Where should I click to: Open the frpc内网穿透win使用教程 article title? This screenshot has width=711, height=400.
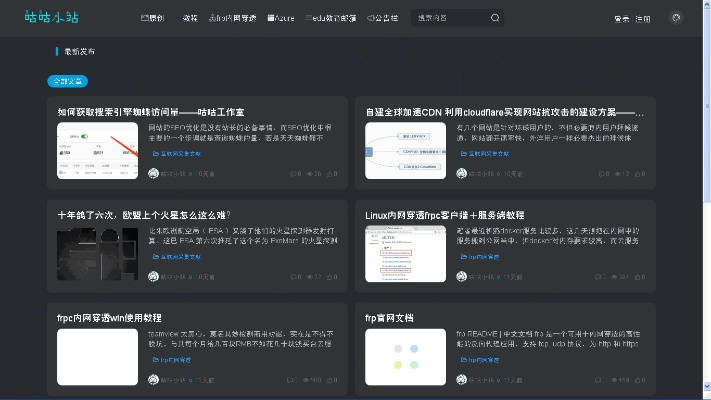(123, 318)
